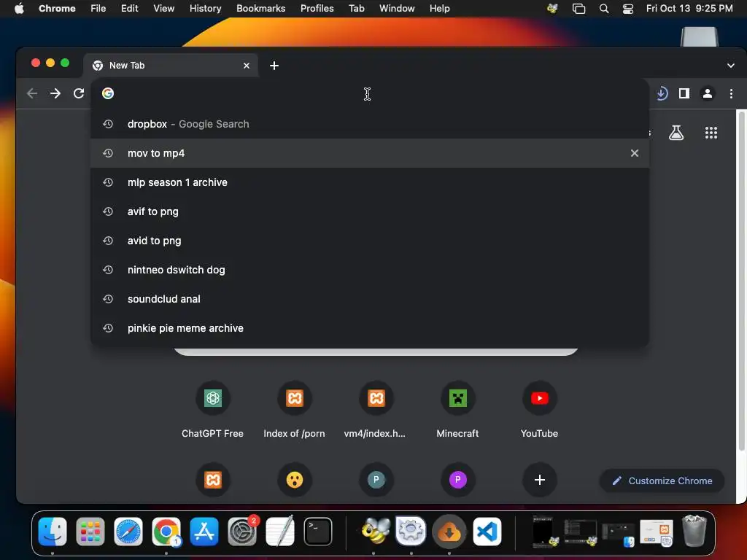Open the Profiles menu
Screen dimensions: 747x560
[x=317, y=9]
